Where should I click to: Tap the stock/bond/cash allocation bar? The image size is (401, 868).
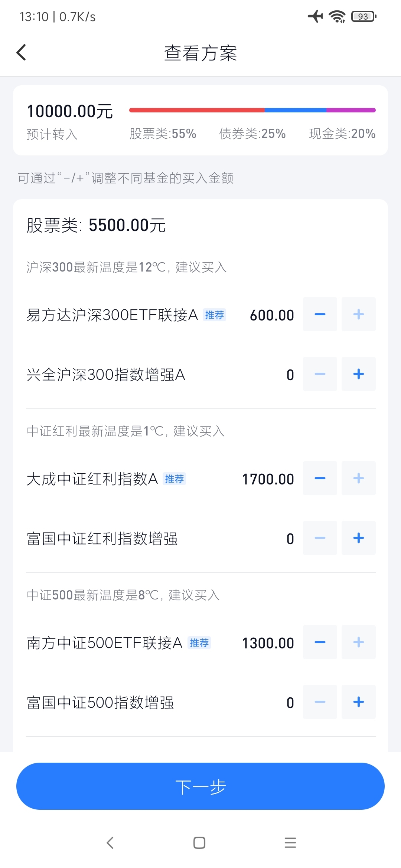[x=252, y=110]
